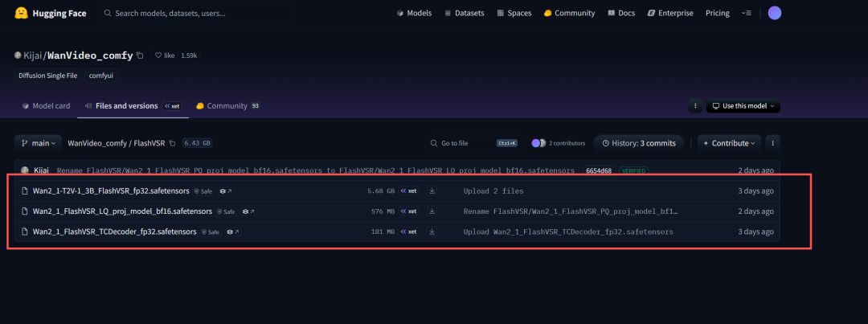868x324 pixels.
Task: Open the extra navigation menu beside Pricing
Action: coord(748,13)
